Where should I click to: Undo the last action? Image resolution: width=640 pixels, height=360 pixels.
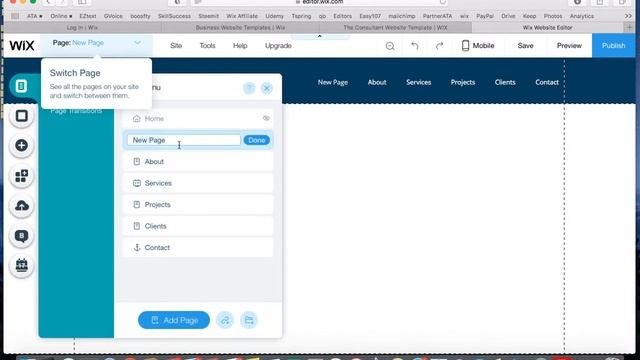415,46
